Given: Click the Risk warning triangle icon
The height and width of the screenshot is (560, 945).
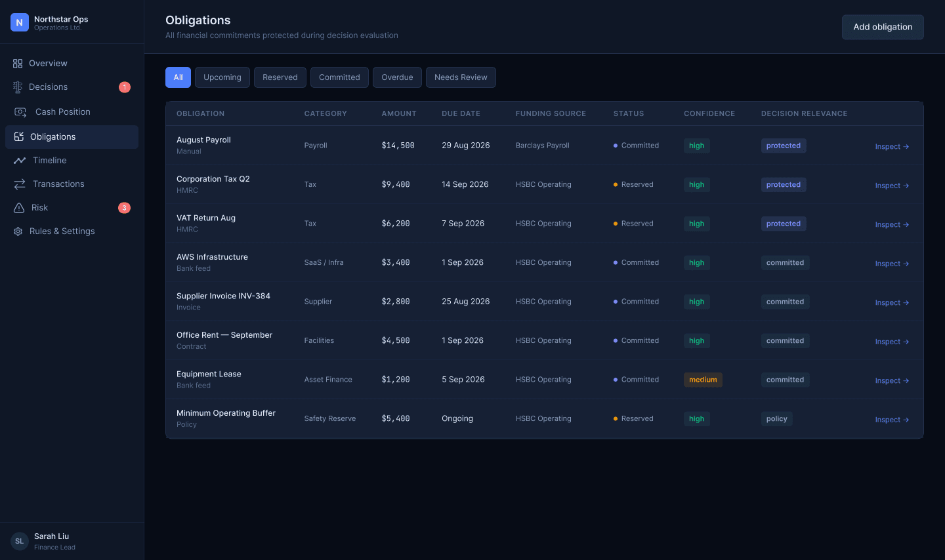Looking at the screenshot, I should (19, 208).
